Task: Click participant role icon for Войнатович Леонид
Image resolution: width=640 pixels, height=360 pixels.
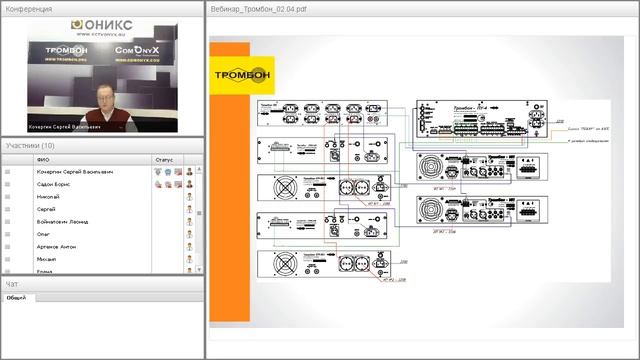Action: pos(189,222)
